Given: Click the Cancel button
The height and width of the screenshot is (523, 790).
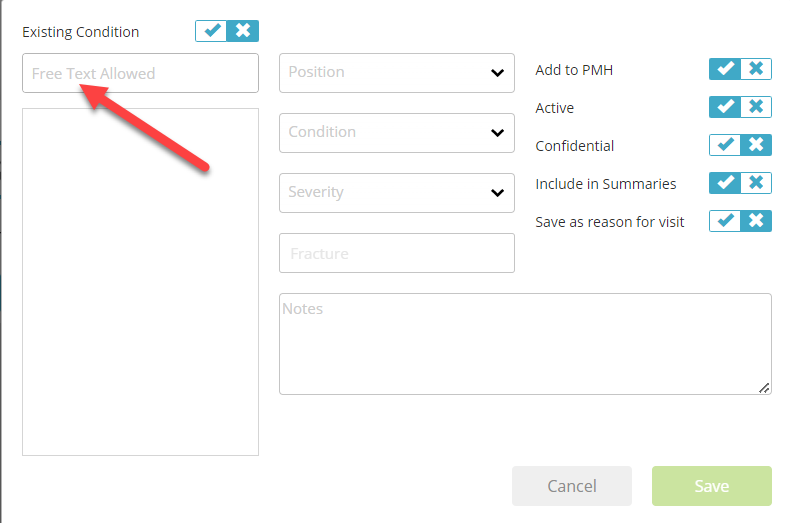Looking at the screenshot, I should point(572,486).
